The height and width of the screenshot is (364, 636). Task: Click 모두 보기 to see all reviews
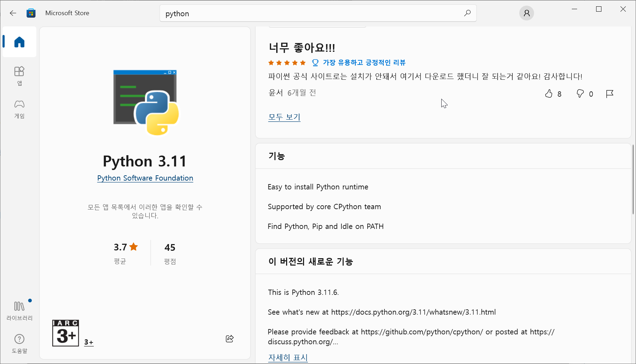point(284,117)
